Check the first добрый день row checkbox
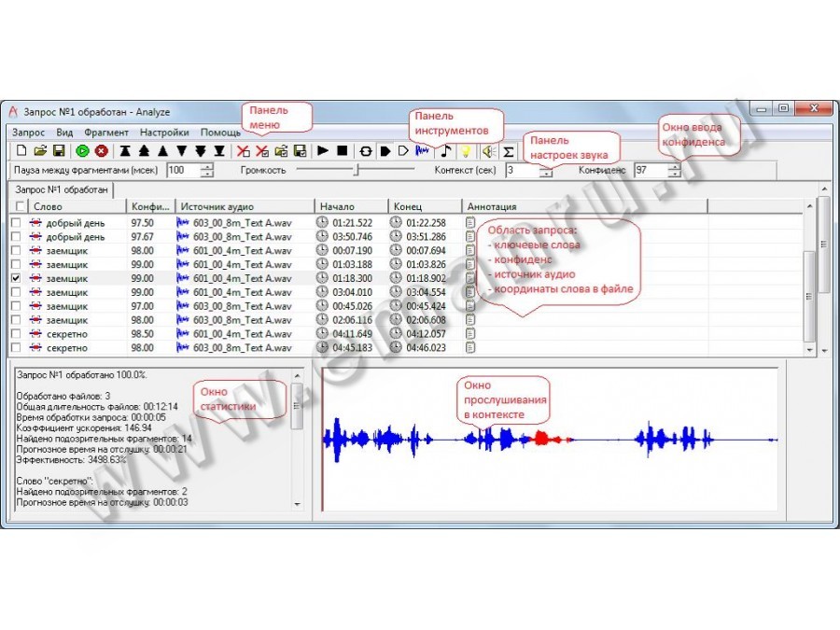Viewport: 840px width, 630px height. click(x=16, y=223)
